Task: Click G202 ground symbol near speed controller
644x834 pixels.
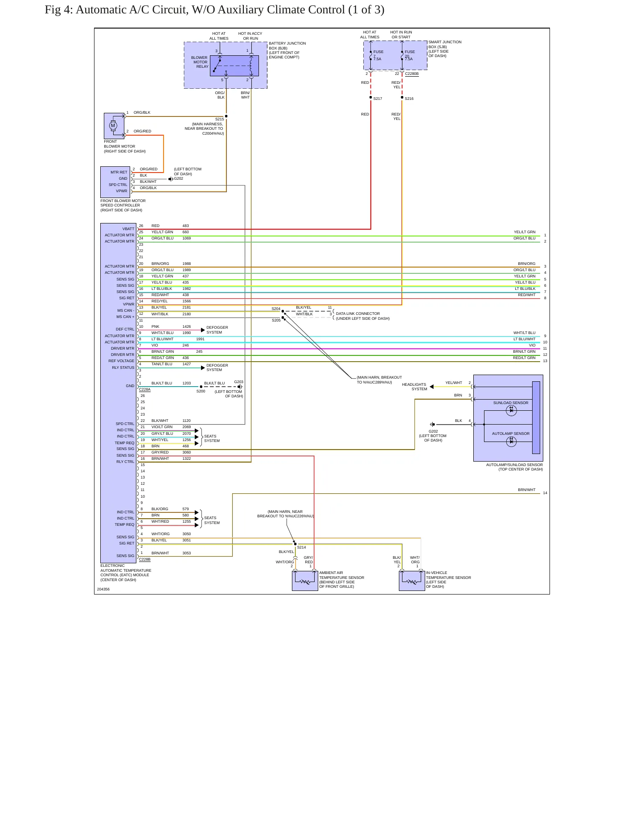Action: click(x=171, y=179)
